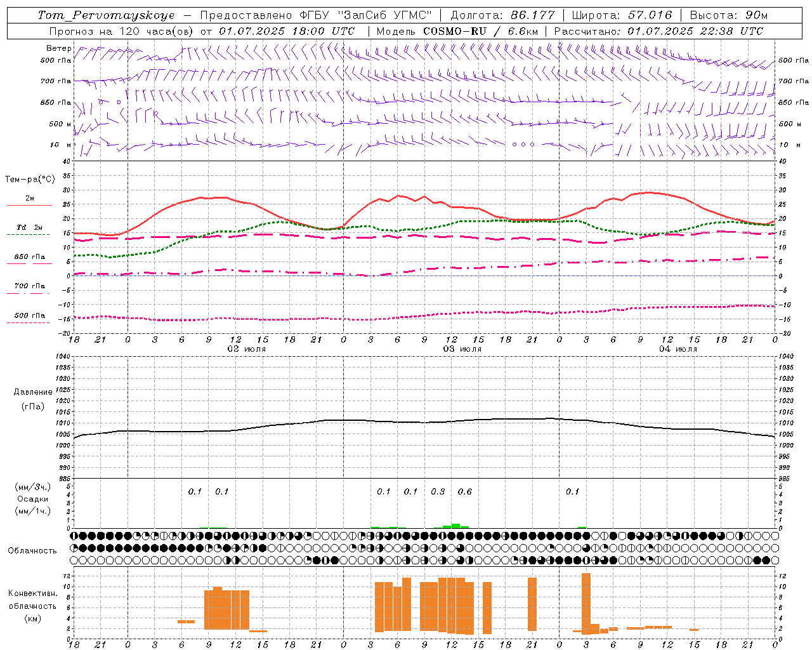Screen dimensions: 812x650
Task: Click the 'Облачность' cloudiness label
Action: [x=32, y=551]
